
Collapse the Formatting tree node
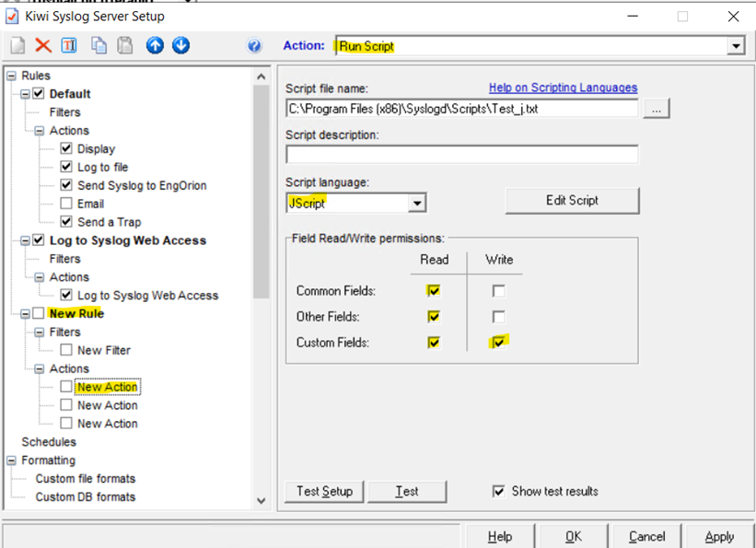11,461
